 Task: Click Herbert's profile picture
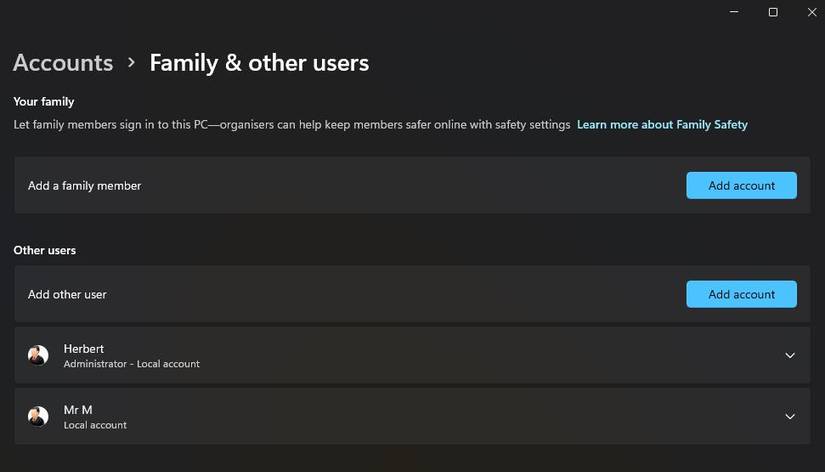coord(38,355)
